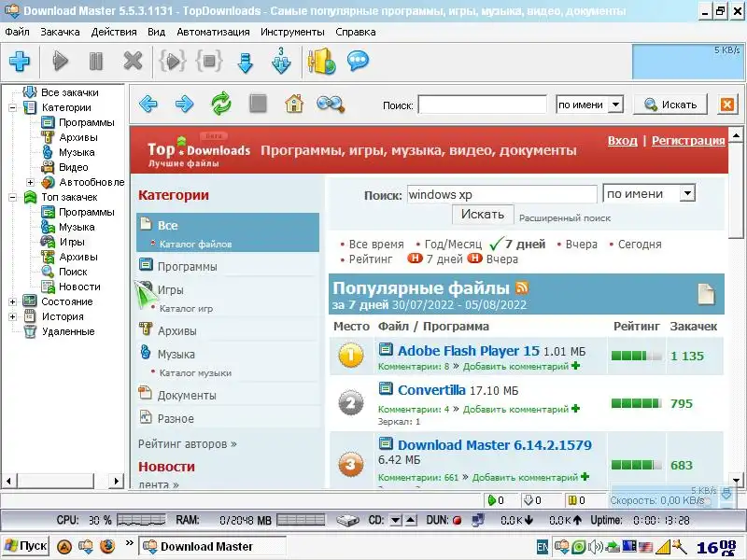The height and width of the screenshot is (560, 747).
Task: Start download with the play toolbar icon
Action: click(60, 61)
